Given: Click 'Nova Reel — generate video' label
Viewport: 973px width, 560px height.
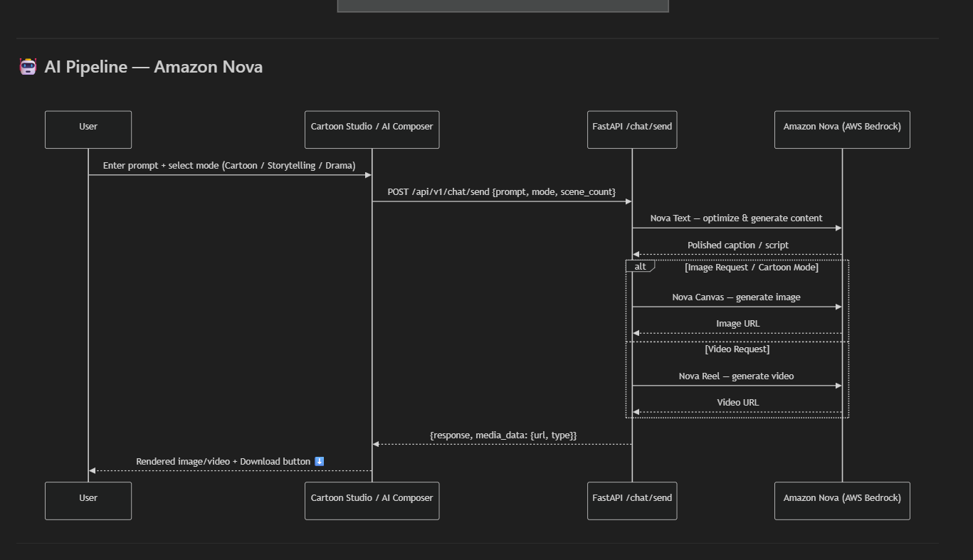Looking at the screenshot, I should click(x=736, y=376).
